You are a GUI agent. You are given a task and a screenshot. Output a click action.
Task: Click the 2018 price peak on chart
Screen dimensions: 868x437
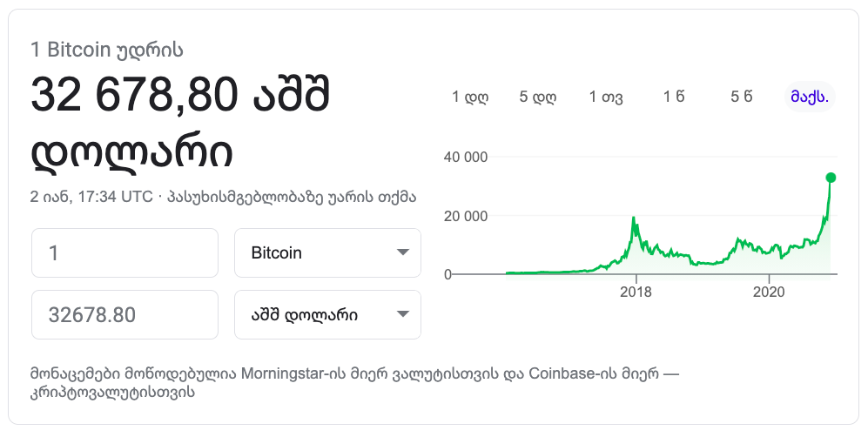[635, 218]
